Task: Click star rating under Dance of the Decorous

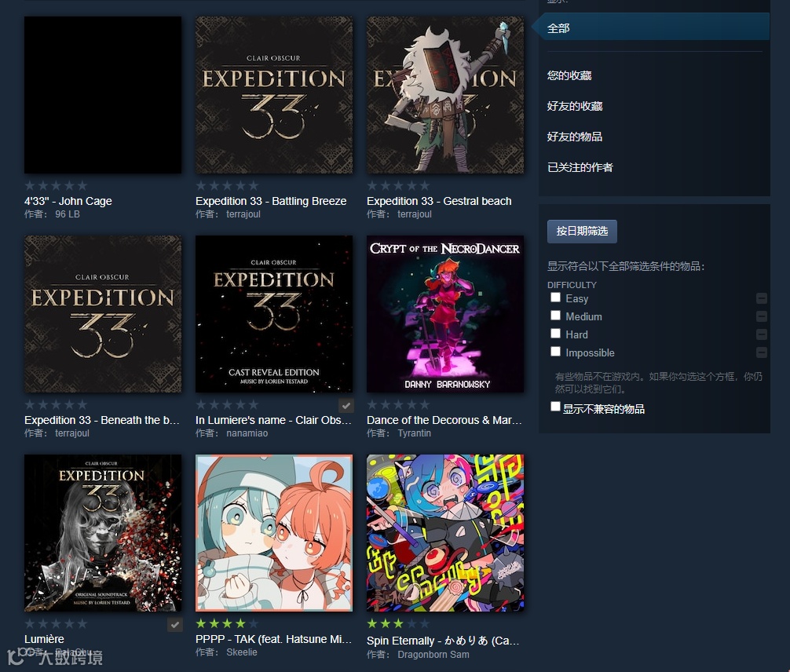Action: (x=398, y=404)
